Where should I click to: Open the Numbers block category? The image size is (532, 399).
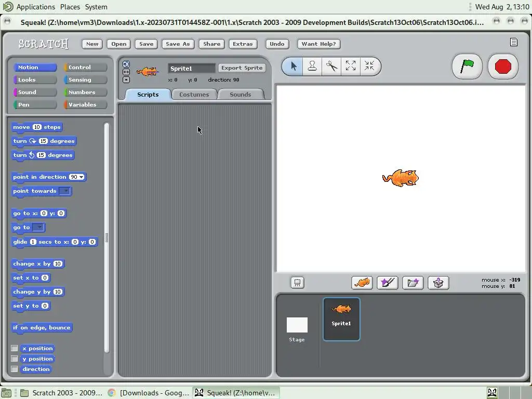pos(86,92)
